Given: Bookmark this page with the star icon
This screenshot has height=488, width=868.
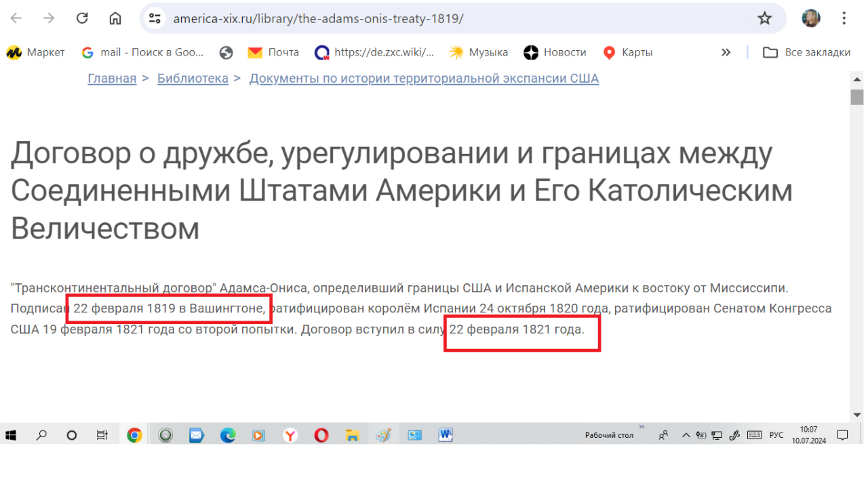Looking at the screenshot, I should point(765,18).
